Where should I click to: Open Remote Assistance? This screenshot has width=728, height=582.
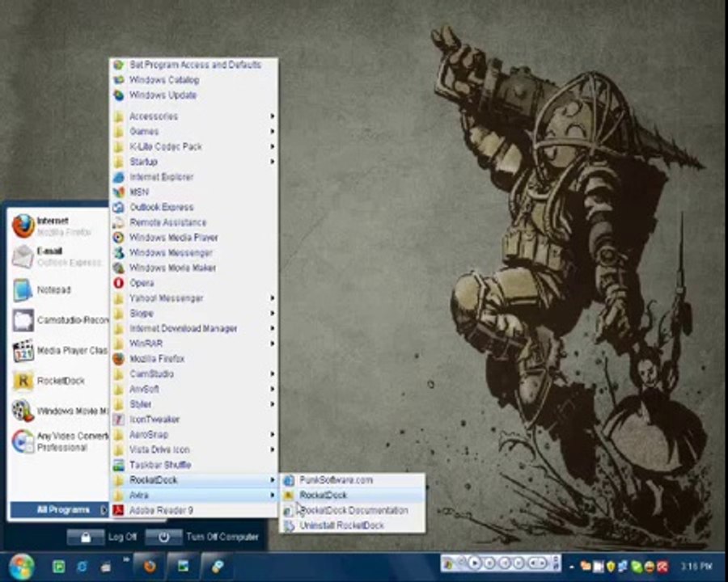pos(194,222)
